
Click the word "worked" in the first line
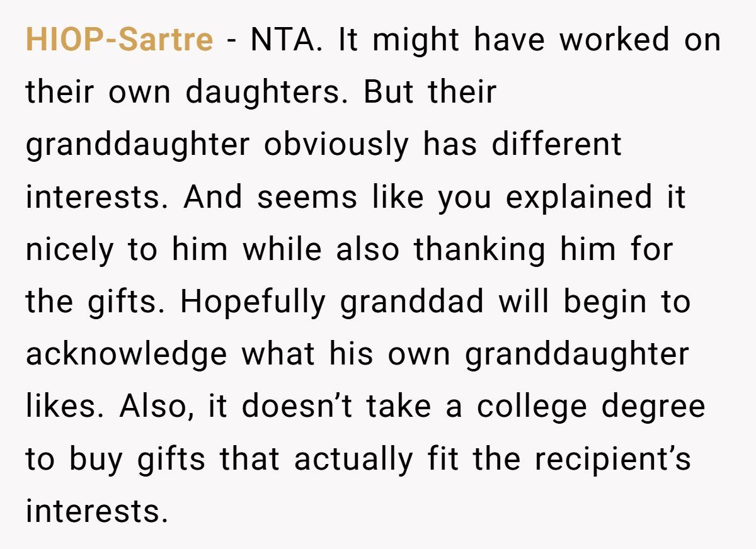tap(614, 40)
